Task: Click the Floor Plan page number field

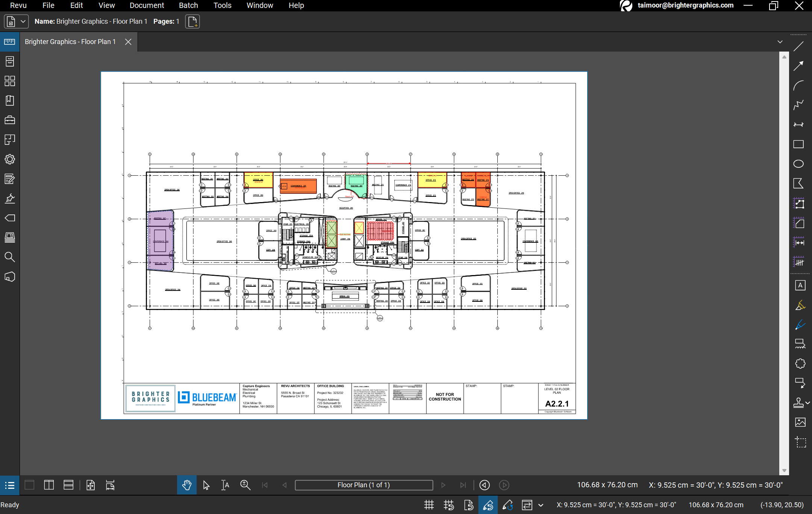Action: [x=364, y=485]
